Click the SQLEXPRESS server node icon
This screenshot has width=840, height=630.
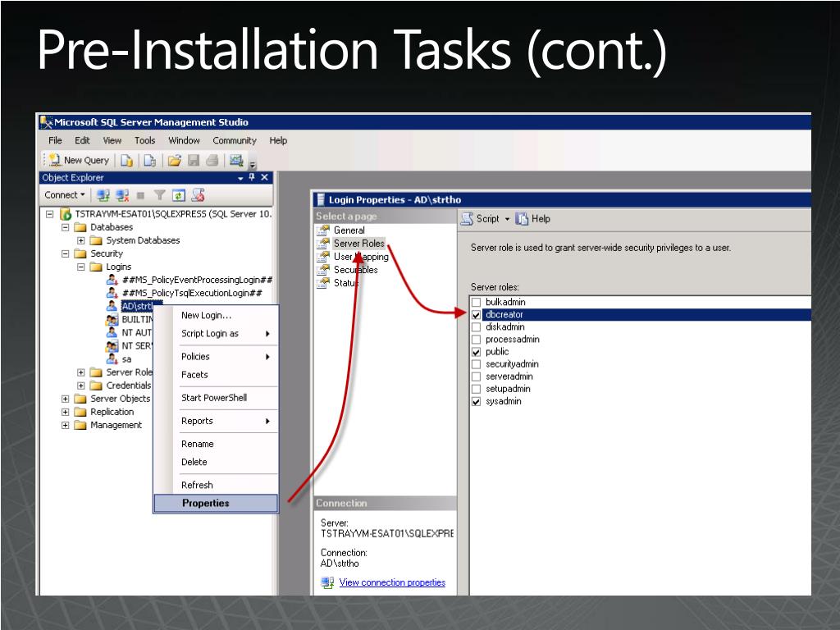(66, 214)
